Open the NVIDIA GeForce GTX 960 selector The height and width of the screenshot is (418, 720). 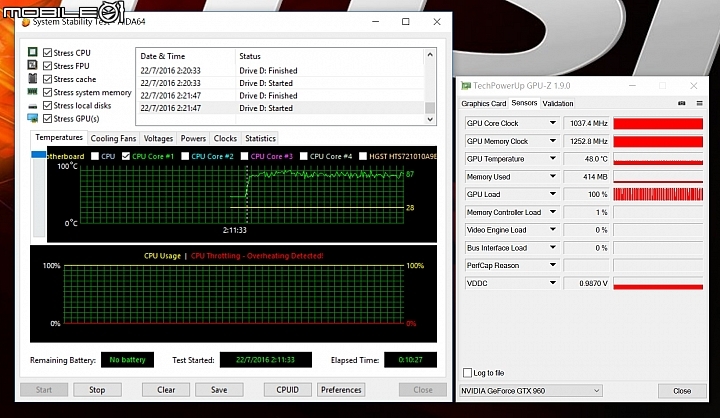(531, 391)
